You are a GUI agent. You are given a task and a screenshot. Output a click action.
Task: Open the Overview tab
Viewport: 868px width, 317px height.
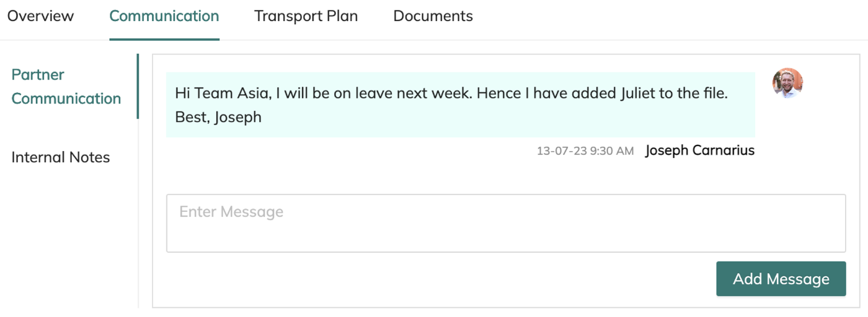tap(40, 17)
